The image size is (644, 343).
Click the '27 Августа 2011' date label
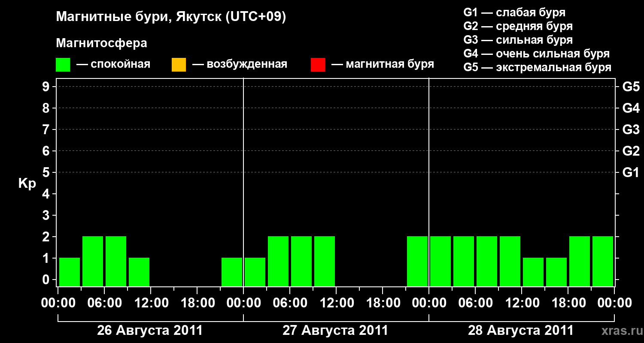(x=335, y=331)
